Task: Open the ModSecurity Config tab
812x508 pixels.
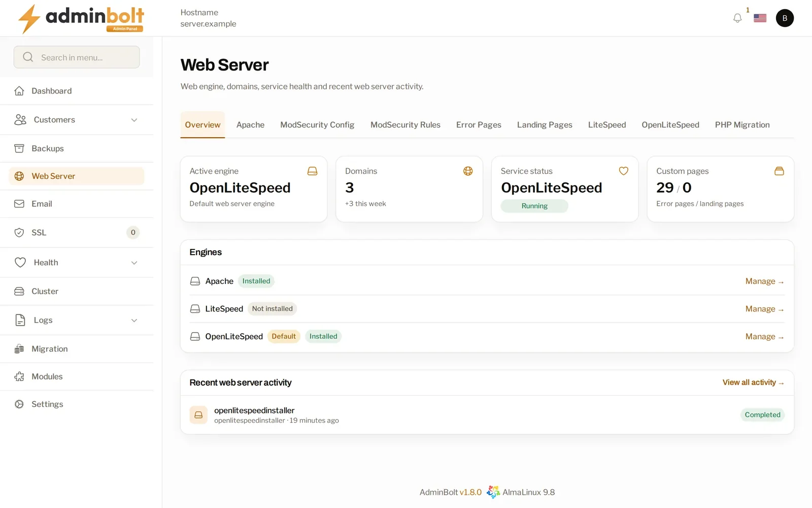Action: click(x=317, y=125)
